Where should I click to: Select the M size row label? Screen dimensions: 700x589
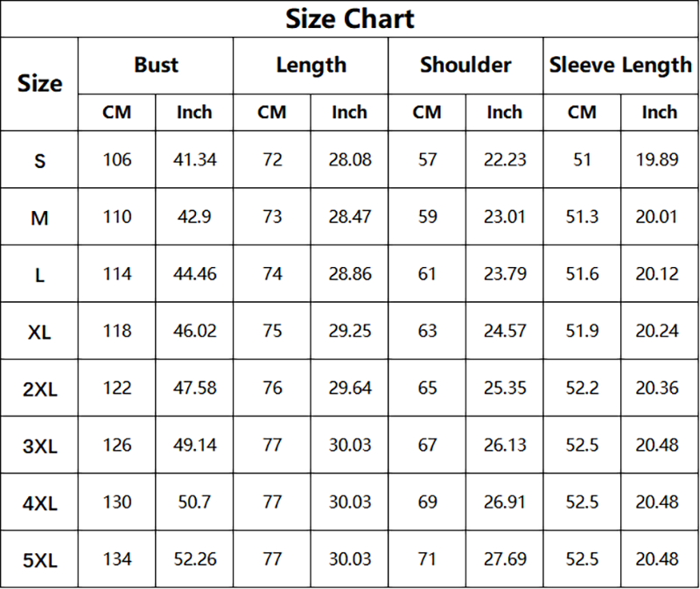tap(39, 218)
